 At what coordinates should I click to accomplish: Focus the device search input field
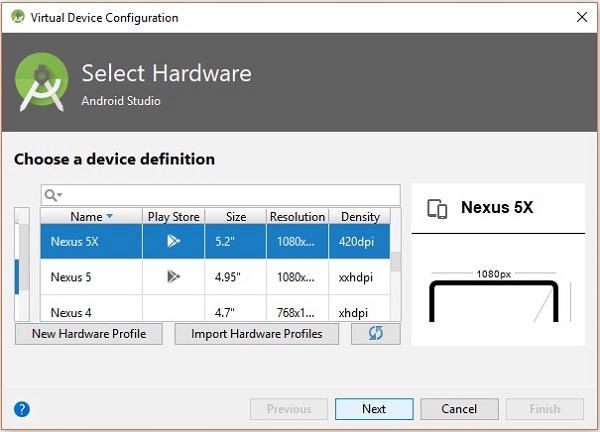point(230,195)
